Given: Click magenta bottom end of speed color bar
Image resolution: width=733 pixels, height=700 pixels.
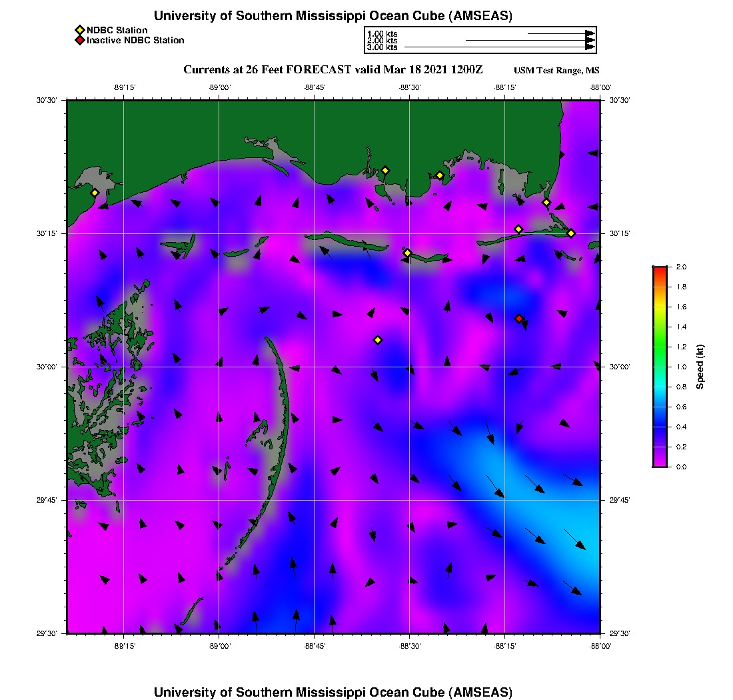Looking at the screenshot, I should [x=660, y=464].
